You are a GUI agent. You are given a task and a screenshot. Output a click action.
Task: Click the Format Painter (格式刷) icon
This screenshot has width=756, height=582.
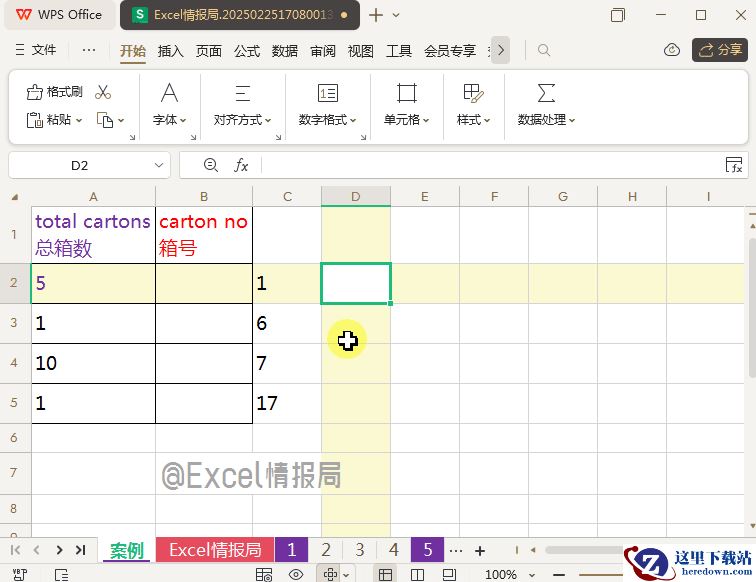[35, 92]
